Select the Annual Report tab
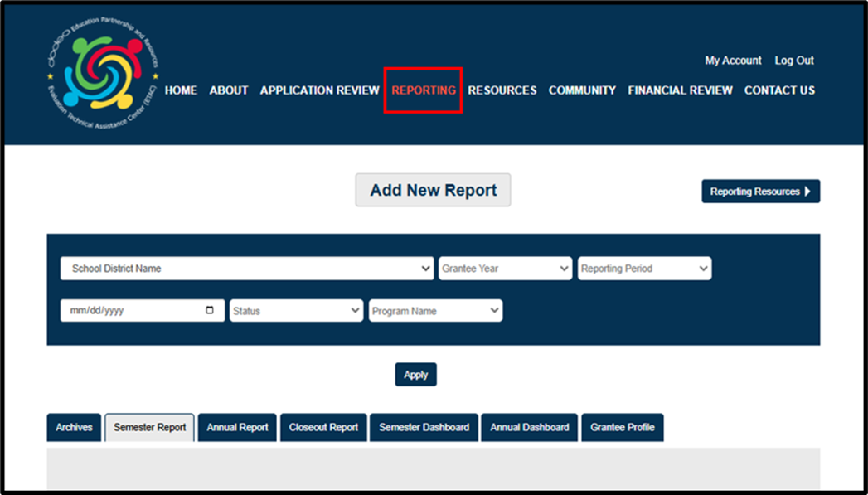This screenshot has width=868, height=495. tap(237, 428)
